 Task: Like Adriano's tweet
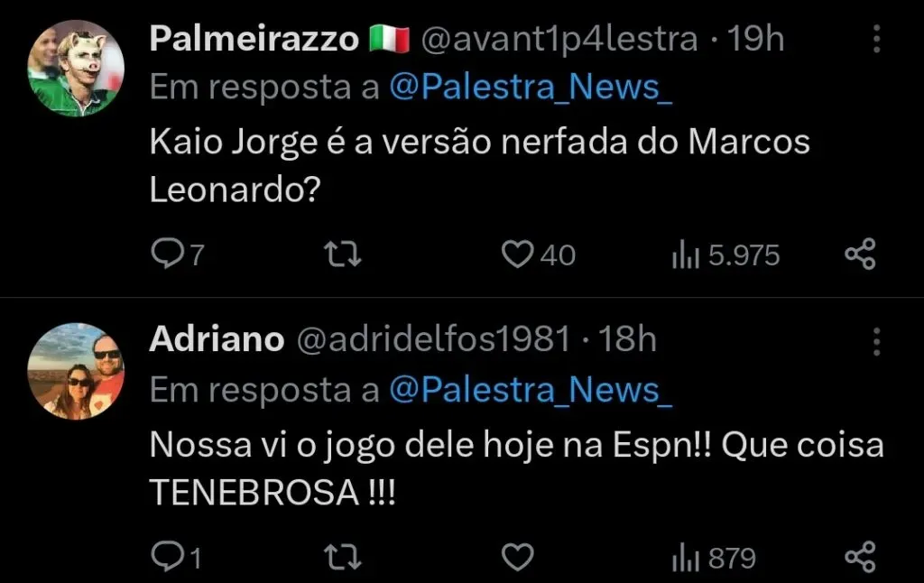[x=517, y=557]
